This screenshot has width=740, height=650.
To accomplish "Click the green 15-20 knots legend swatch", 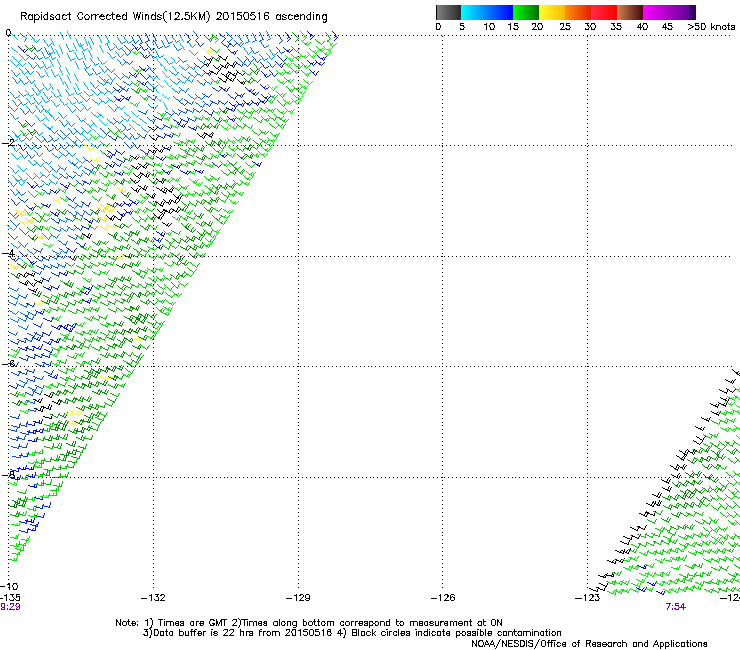I will 526,12.
